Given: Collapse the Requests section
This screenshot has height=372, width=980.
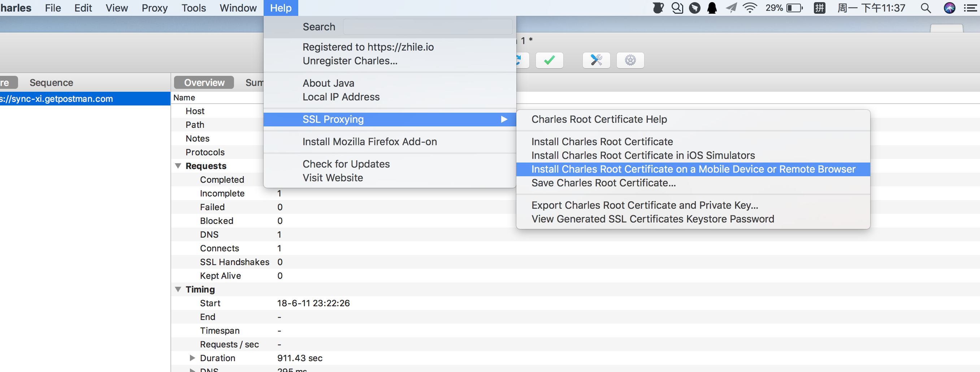Looking at the screenshot, I should click(178, 166).
